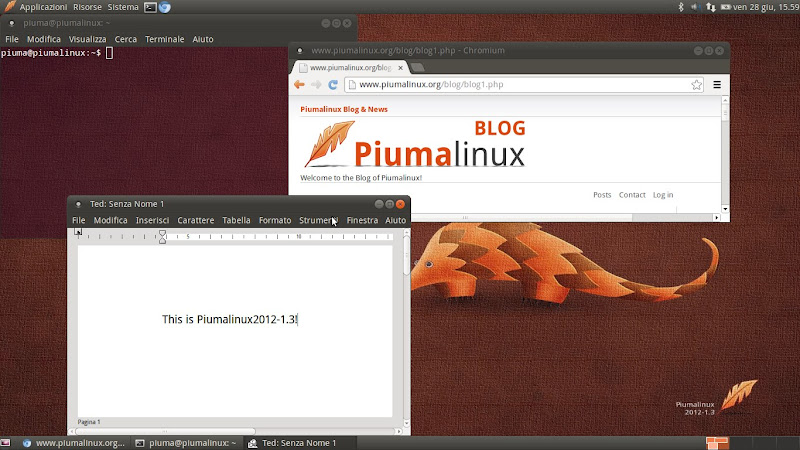Reload the page in Chromium
This screenshot has height=450, width=800.
click(x=333, y=85)
